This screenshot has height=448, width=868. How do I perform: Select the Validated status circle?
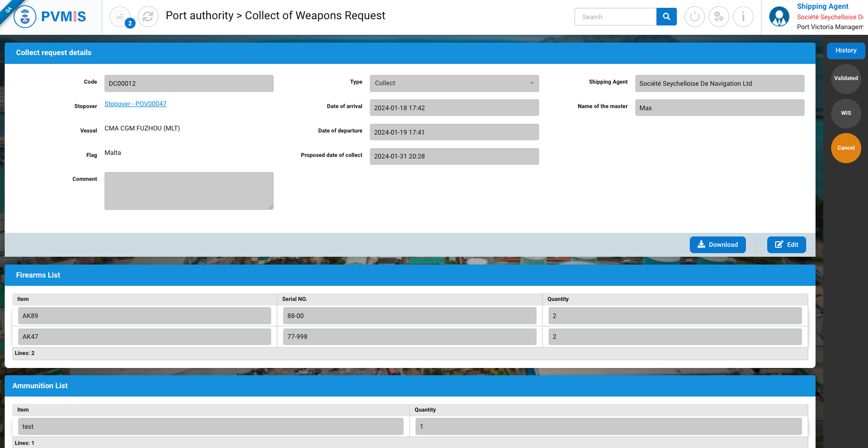pyautogui.click(x=846, y=78)
